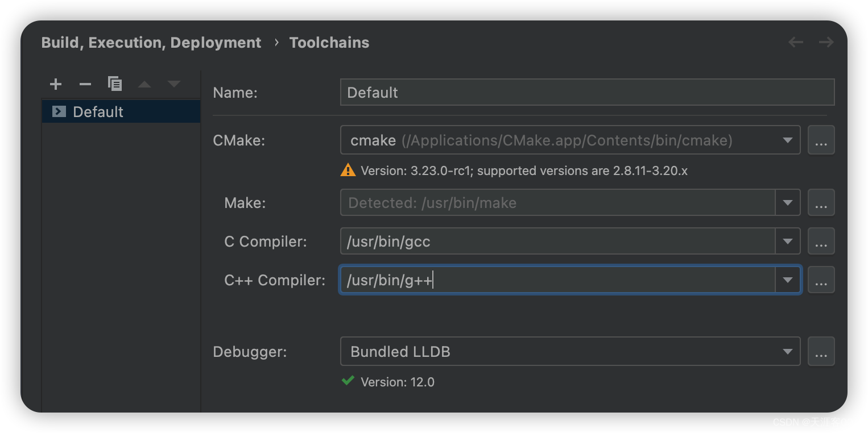Click the move toolchain up arrow
Screen dimensions: 868x433
coord(144,84)
